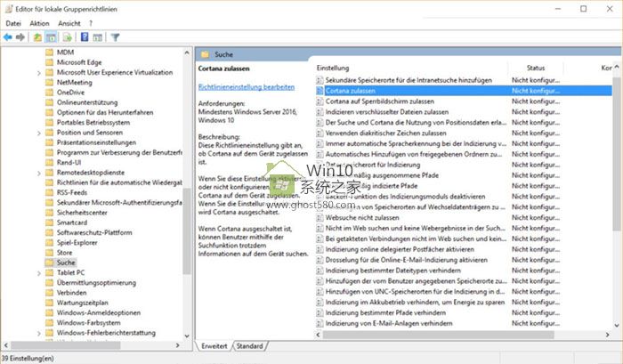This screenshot has height=364, width=623.
Task: Expand Microsoft User Experience Virtualization node
Action: (x=39, y=73)
